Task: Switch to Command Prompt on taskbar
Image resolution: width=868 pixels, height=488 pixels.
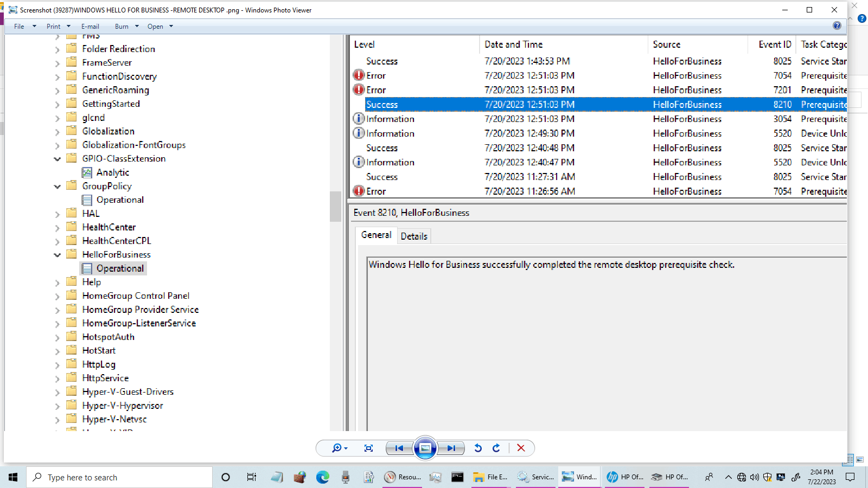Action: (x=457, y=477)
